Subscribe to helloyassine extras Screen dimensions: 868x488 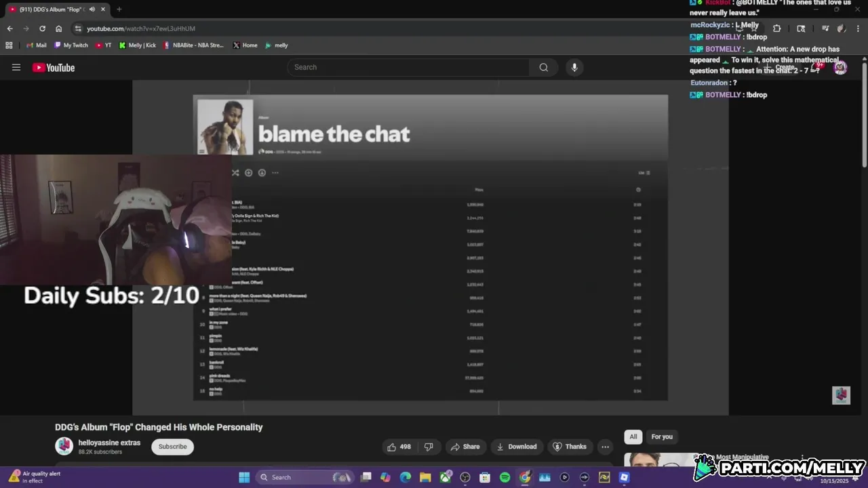point(172,447)
